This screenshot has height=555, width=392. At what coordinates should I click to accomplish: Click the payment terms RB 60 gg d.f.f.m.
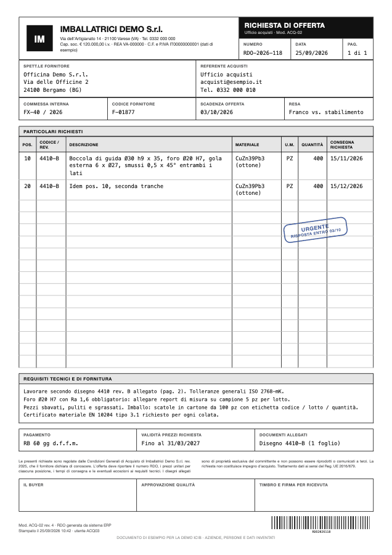click(51, 443)
